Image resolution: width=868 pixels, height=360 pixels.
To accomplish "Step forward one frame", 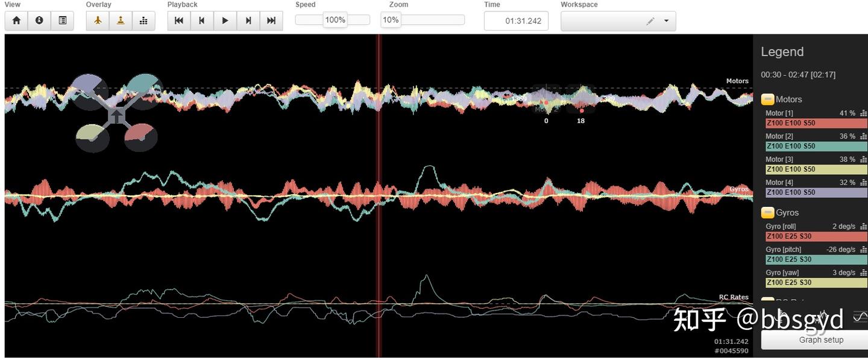I will (x=248, y=21).
